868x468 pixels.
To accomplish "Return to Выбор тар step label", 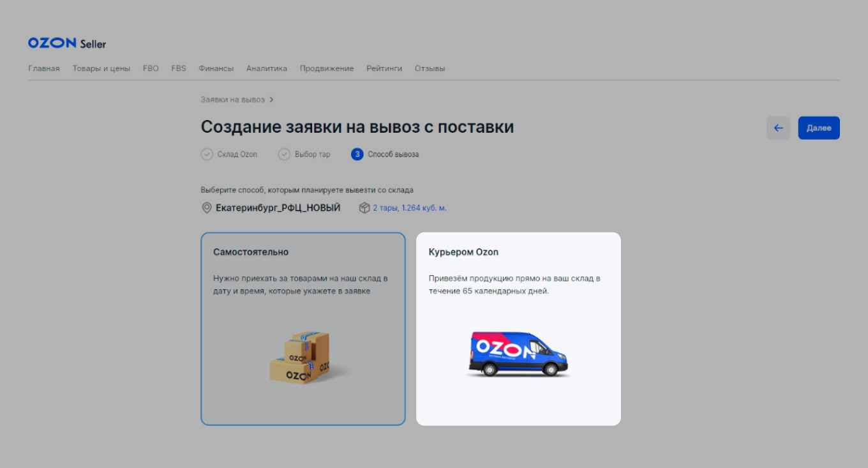I will click(x=313, y=155).
